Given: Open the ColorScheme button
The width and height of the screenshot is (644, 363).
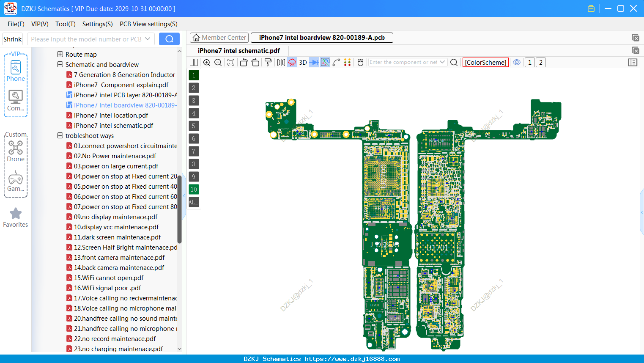Looking at the screenshot, I should [x=485, y=62].
